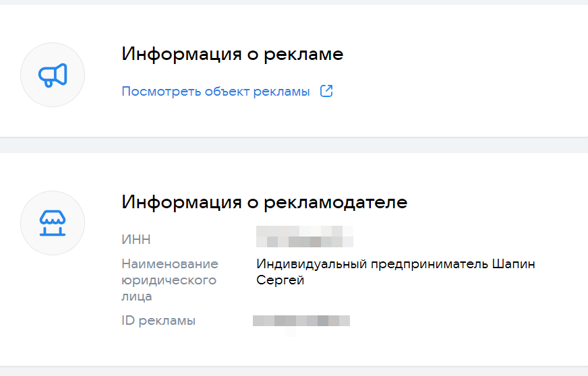Click the storefront advertiser icon
588x376 pixels.
point(53,223)
